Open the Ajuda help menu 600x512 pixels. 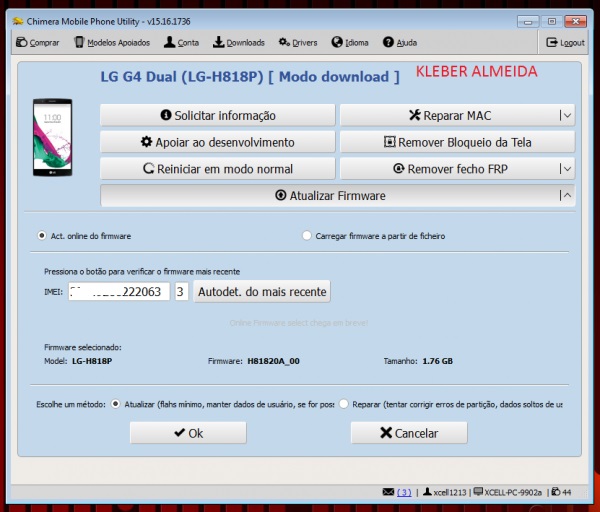(400, 42)
